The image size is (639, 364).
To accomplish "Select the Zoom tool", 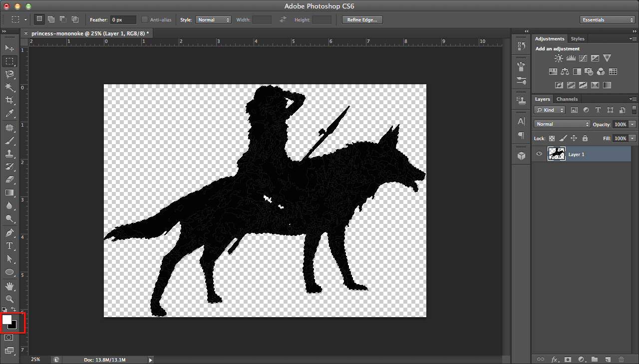I will coord(9,299).
